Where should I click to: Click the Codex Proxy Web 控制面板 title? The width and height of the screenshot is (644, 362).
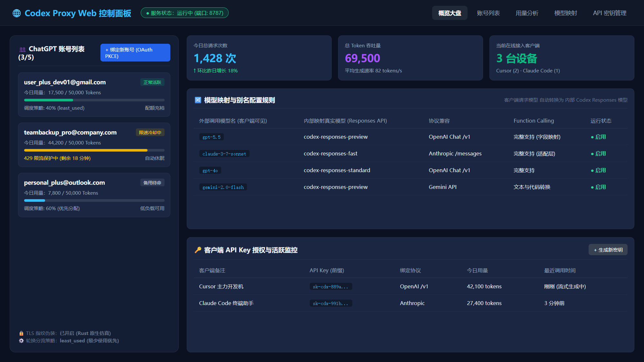tap(78, 13)
